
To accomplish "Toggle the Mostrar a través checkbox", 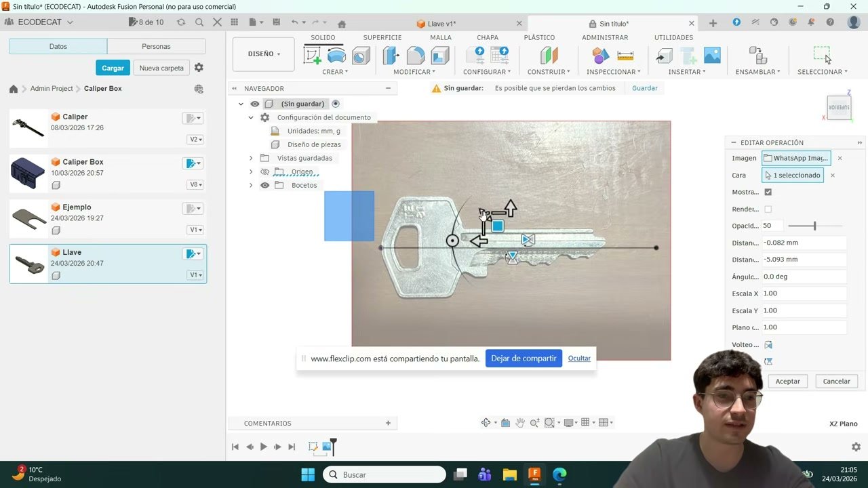I will click(768, 192).
